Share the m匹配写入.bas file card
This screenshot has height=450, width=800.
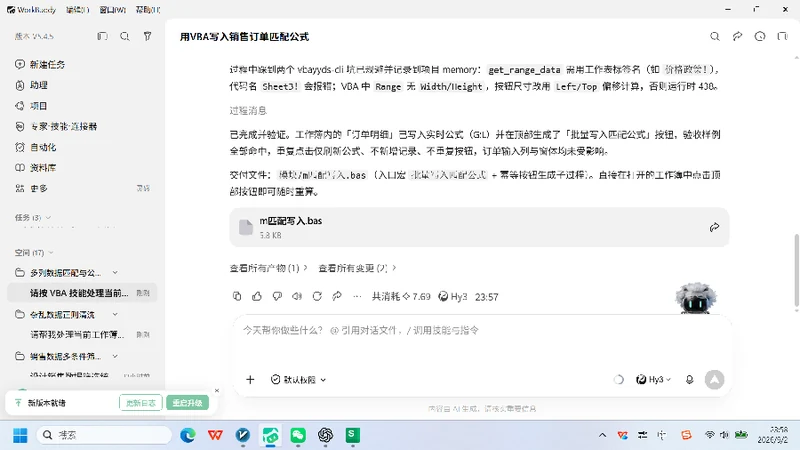pos(714,227)
